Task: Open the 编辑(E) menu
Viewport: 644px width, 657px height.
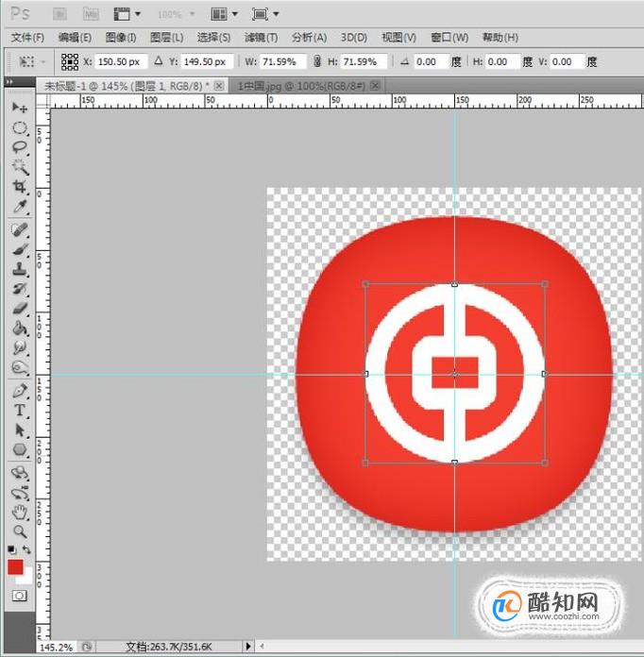Action: [75, 38]
